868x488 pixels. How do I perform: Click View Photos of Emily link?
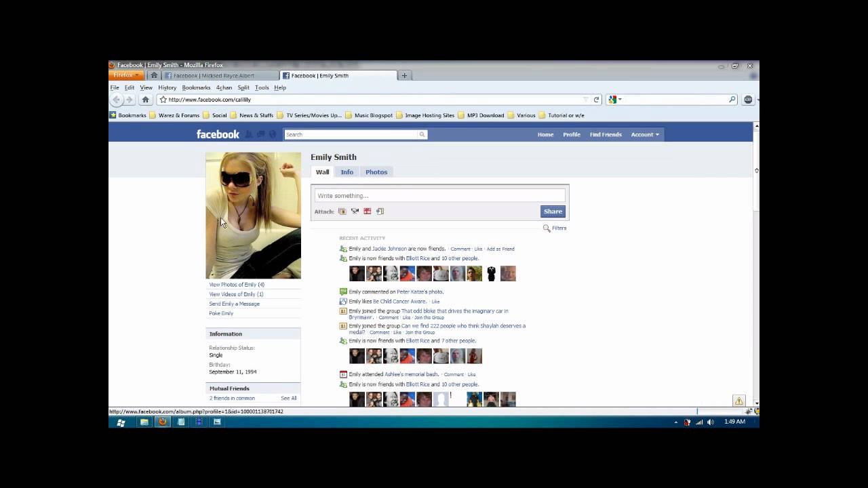tap(237, 285)
